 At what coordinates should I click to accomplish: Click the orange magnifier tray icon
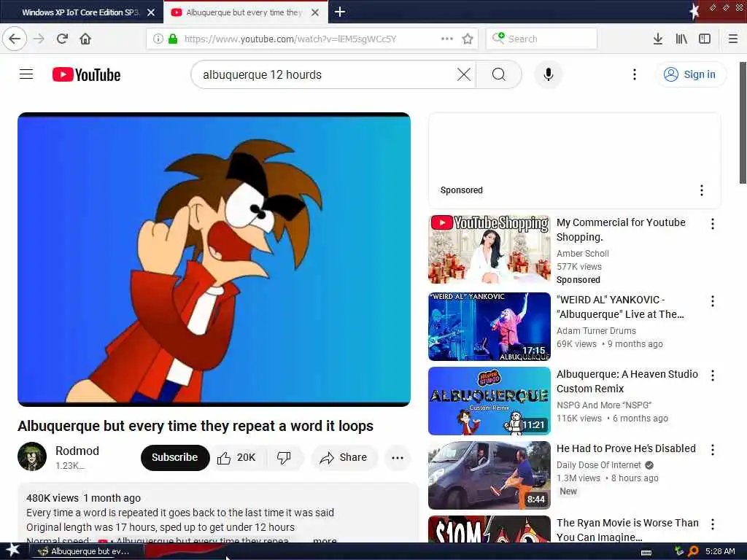(693, 551)
